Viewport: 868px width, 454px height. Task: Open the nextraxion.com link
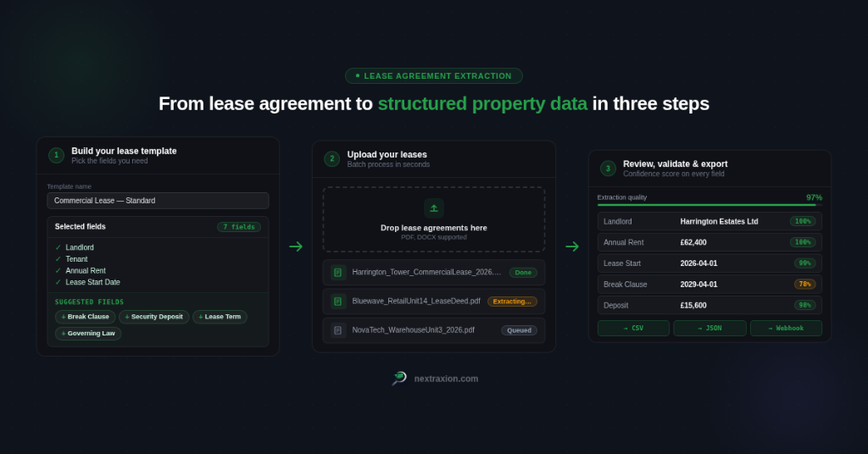point(446,379)
